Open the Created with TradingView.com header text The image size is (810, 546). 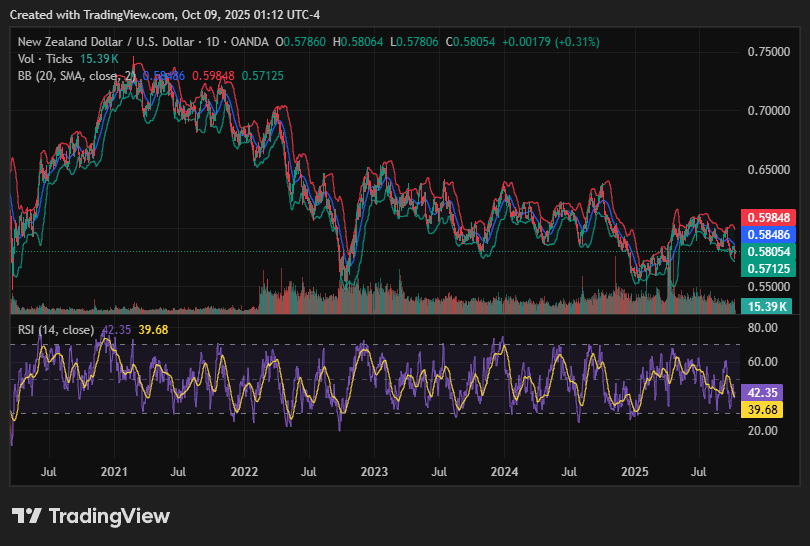pos(150,12)
